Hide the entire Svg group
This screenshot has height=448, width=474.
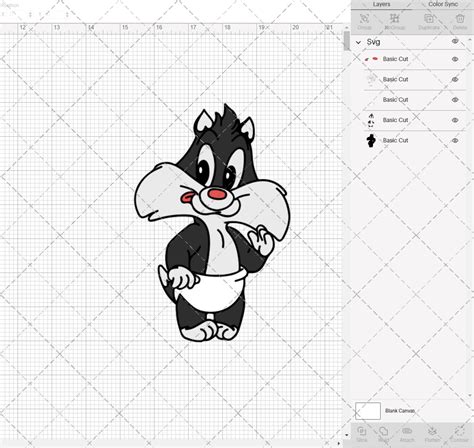455,41
